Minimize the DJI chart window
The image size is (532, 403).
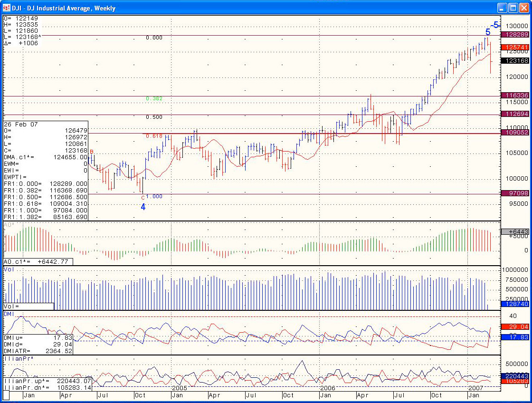pyautogui.click(x=502, y=8)
